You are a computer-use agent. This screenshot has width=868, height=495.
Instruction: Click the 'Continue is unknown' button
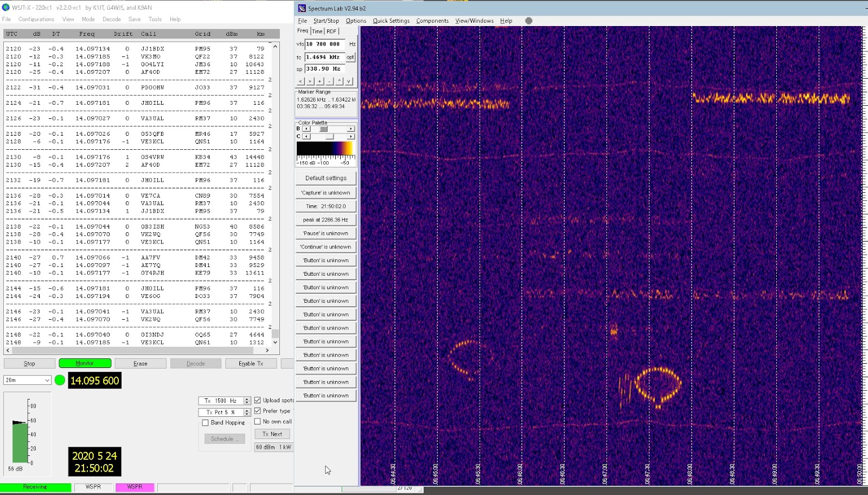point(326,247)
